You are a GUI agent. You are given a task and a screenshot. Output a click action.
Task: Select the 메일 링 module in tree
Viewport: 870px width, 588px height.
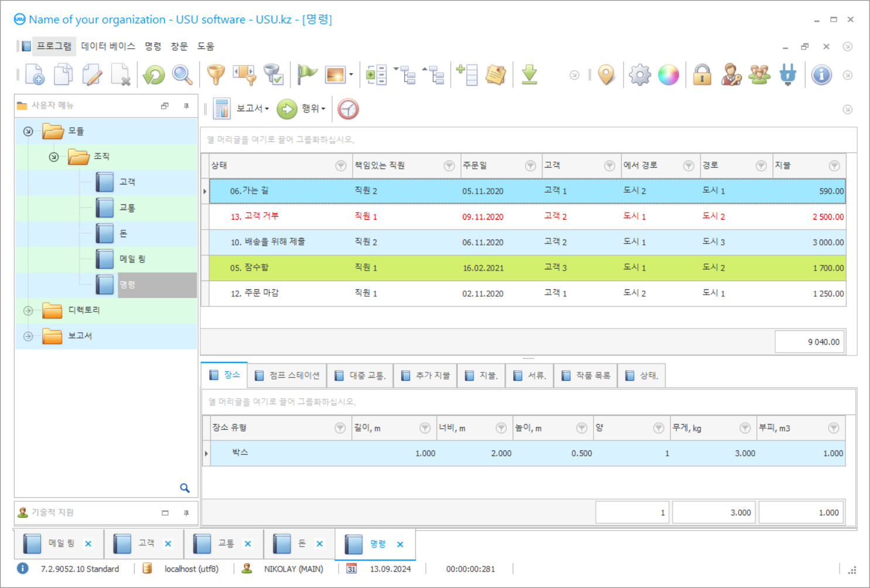click(132, 259)
